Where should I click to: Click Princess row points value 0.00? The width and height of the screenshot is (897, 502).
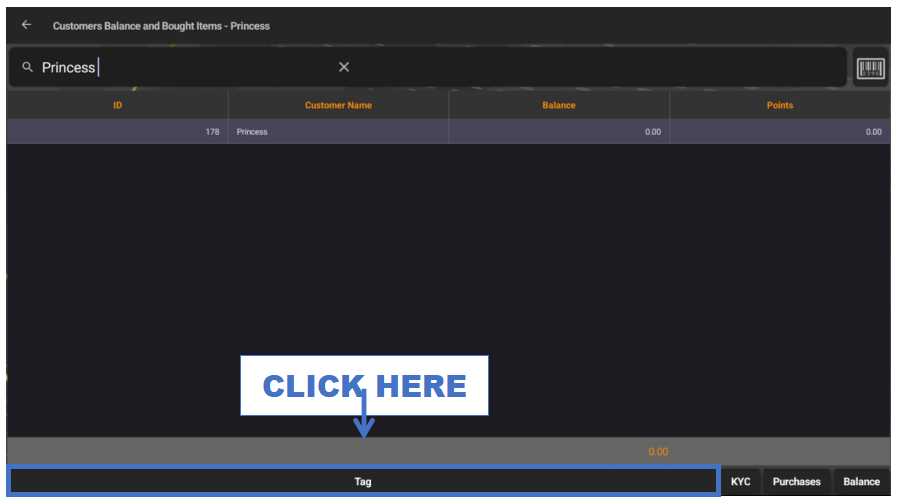tap(779, 132)
